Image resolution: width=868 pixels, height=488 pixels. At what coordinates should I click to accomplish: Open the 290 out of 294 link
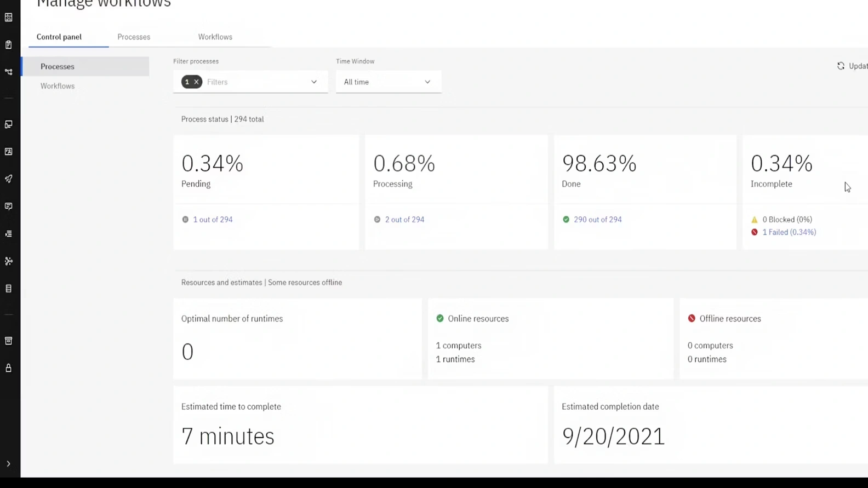click(x=598, y=220)
